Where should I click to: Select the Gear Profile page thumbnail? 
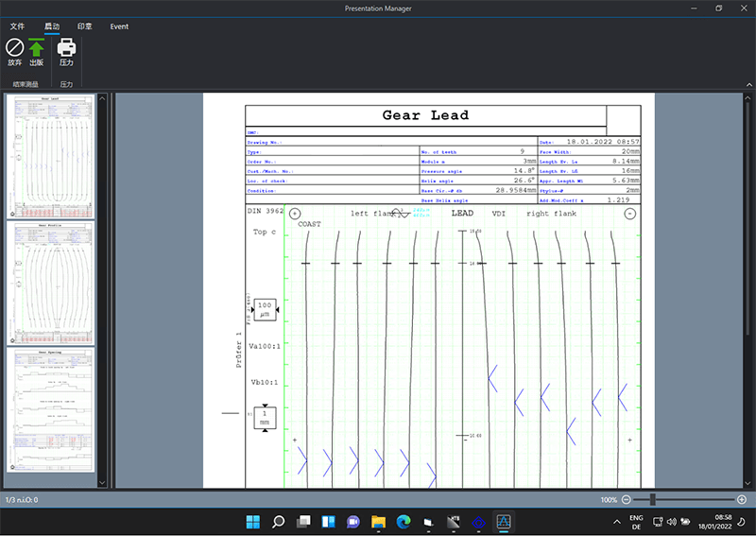click(51, 284)
